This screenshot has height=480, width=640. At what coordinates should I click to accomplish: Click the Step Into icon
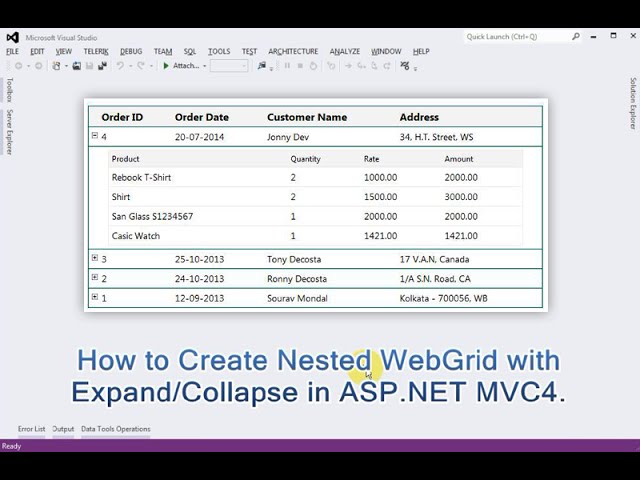pos(361,66)
